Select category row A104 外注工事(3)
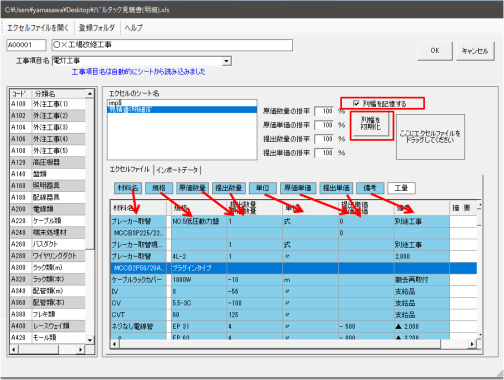The width and height of the screenshot is (504, 380). pos(47,127)
